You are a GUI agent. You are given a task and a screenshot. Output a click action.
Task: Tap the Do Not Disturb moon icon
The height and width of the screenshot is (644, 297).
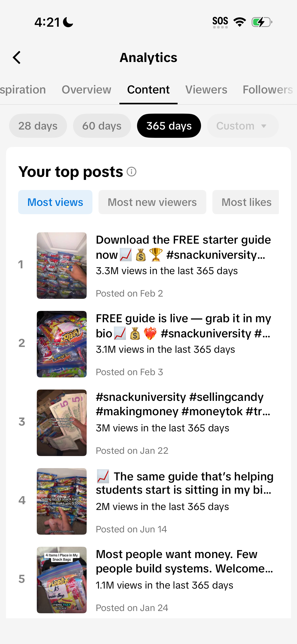[x=68, y=22]
